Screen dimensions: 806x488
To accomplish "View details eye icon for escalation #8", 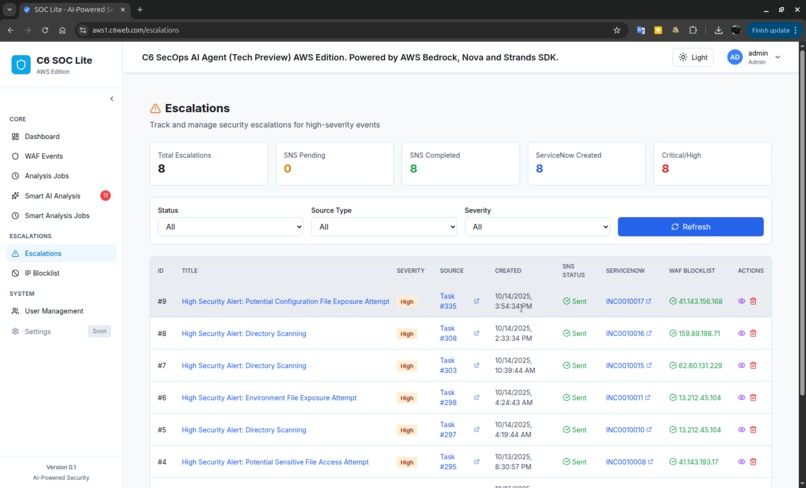I will tap(741, 333).
